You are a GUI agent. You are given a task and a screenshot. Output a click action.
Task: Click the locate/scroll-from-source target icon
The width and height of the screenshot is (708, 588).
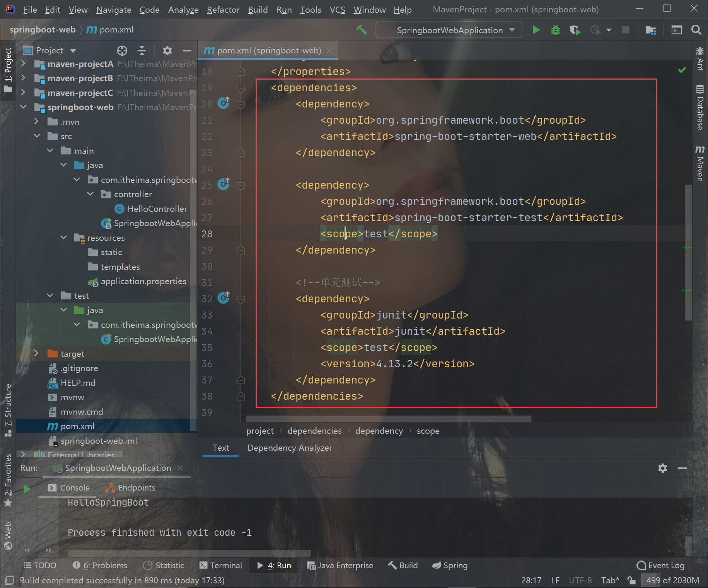(x=122, y=50)
